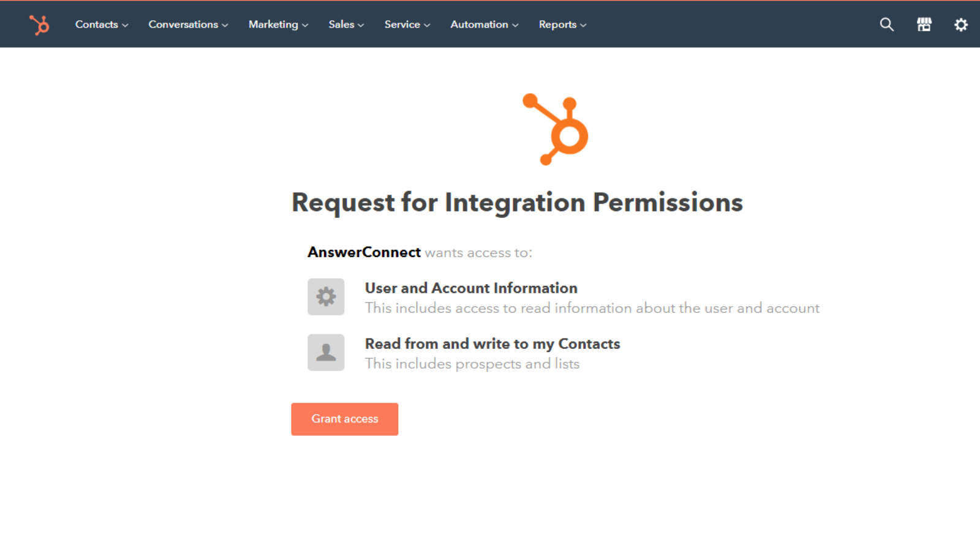Click the 'wants access to:' text
Screen dimensions: 980x551
point(478,253)
